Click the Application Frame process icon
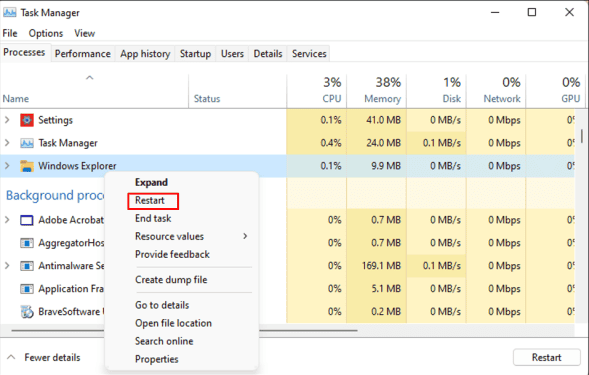Viewport: 589px width, 375px height. click(x=27, y=289)
